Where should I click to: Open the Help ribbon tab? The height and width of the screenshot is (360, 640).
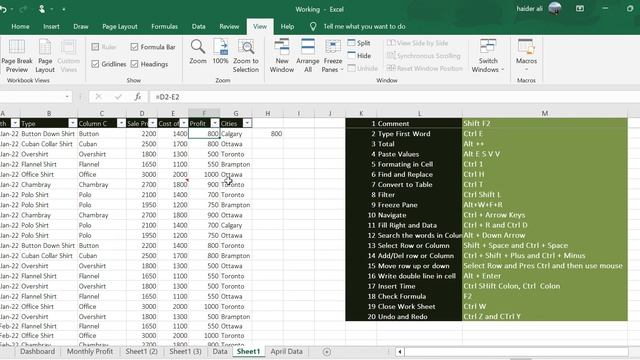tap(287, 27)
